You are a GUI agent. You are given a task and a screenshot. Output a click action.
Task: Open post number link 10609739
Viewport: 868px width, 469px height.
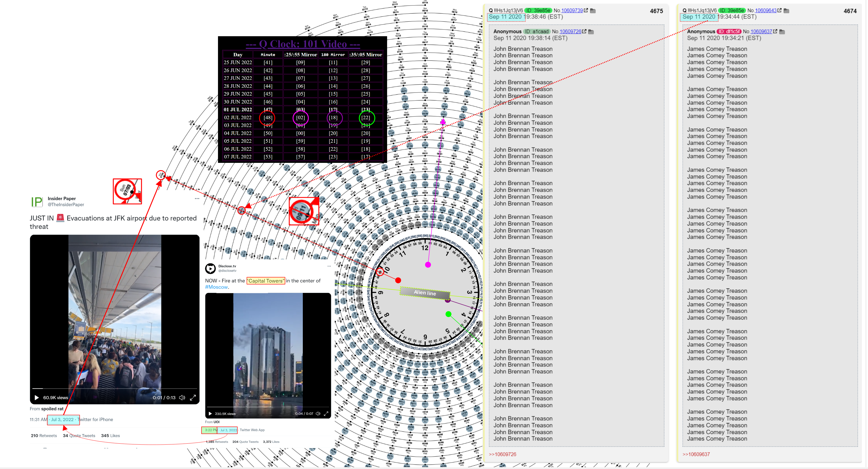[x=572, y=11]
